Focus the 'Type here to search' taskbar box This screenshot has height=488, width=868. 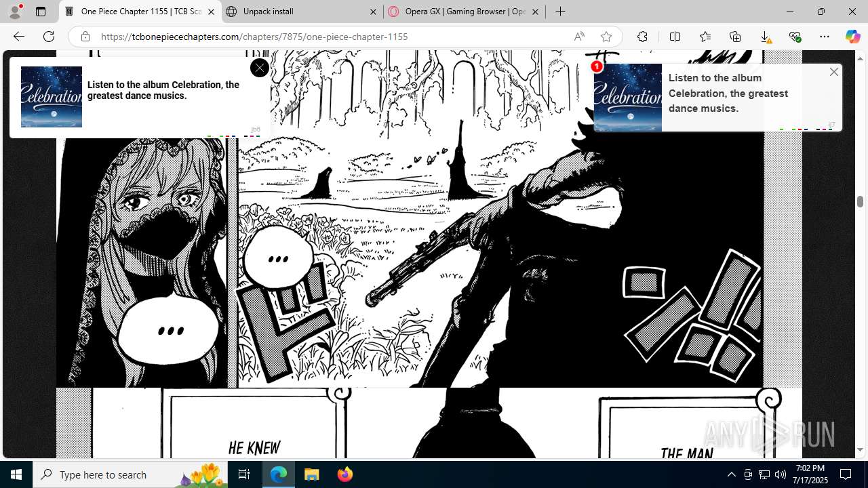point(131,474)
